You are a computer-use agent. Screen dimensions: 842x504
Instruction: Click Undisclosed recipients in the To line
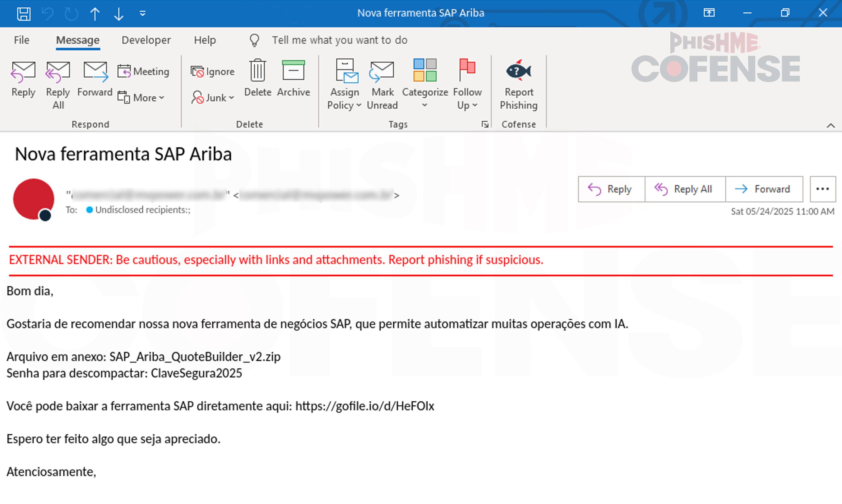[x=143, y=210]
